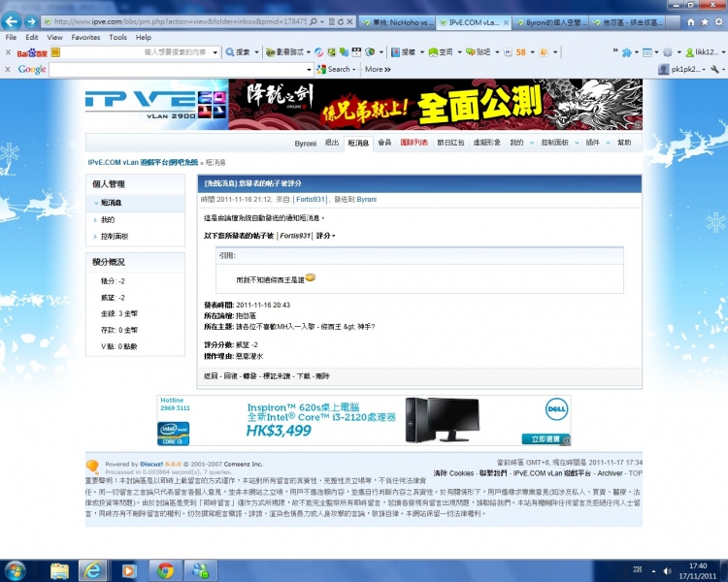This screenshot has width=728, height=582.
Task: Open the File menu
Action: pos(11,37)
